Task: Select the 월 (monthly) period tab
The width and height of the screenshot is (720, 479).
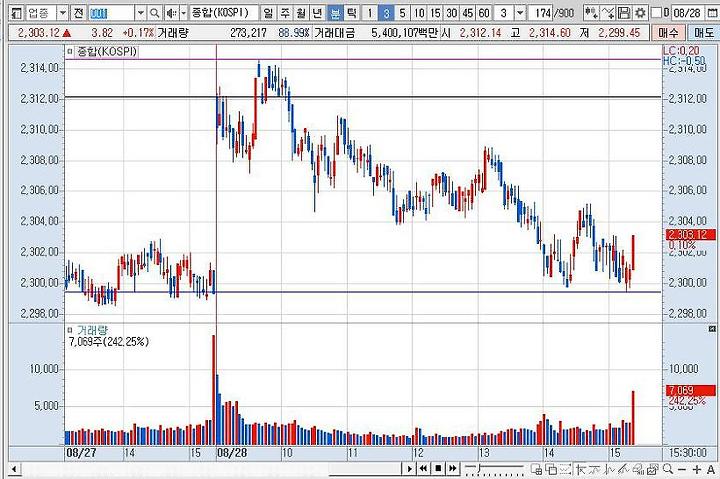Action: [301, 13]
